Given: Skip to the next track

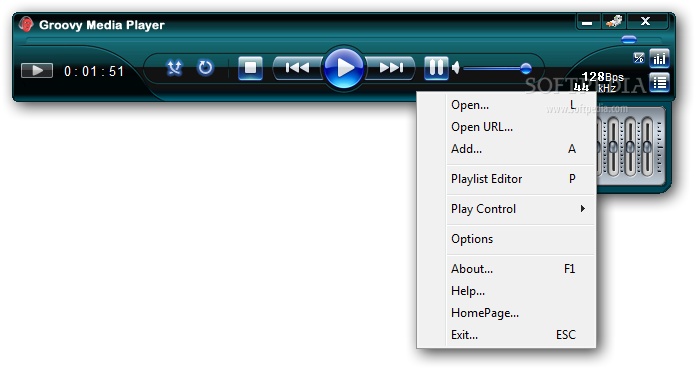Looking at the screenshot, I should (391, 68).
